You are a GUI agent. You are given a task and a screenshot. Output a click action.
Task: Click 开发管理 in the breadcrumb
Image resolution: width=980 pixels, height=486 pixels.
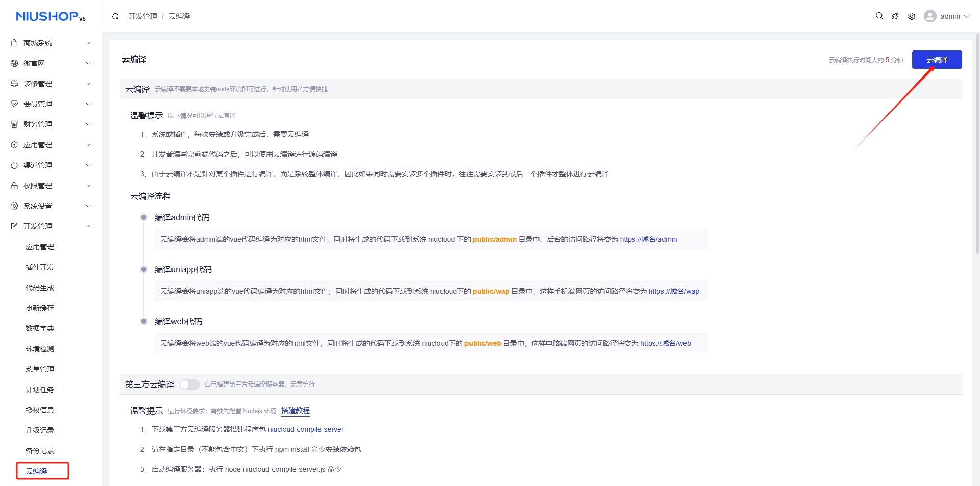pos(143,16)
